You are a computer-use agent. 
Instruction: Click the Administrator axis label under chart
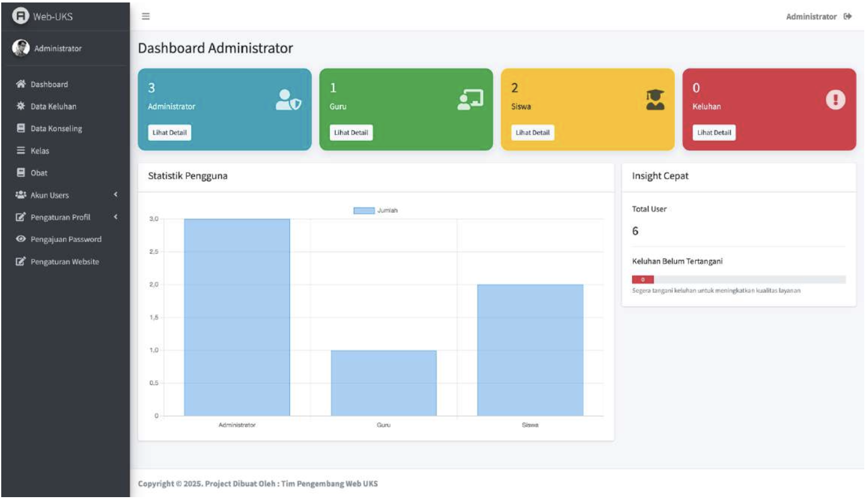click(237, 425)
